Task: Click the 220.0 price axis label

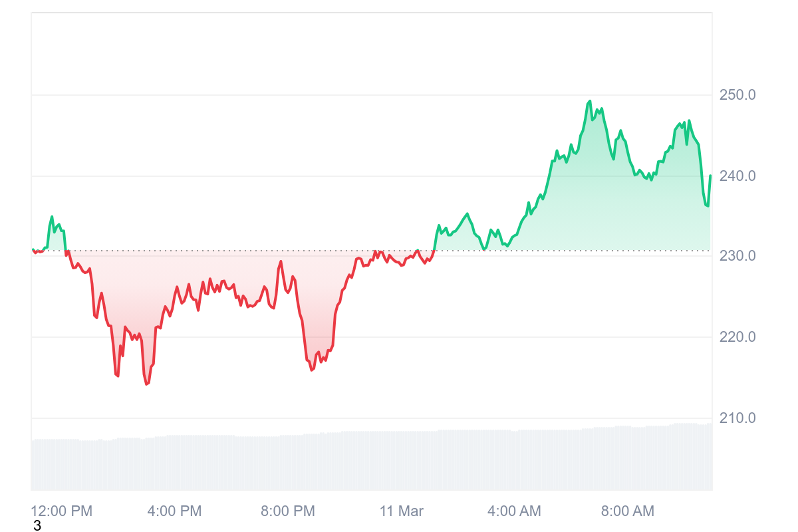Action: coord(737,337)
